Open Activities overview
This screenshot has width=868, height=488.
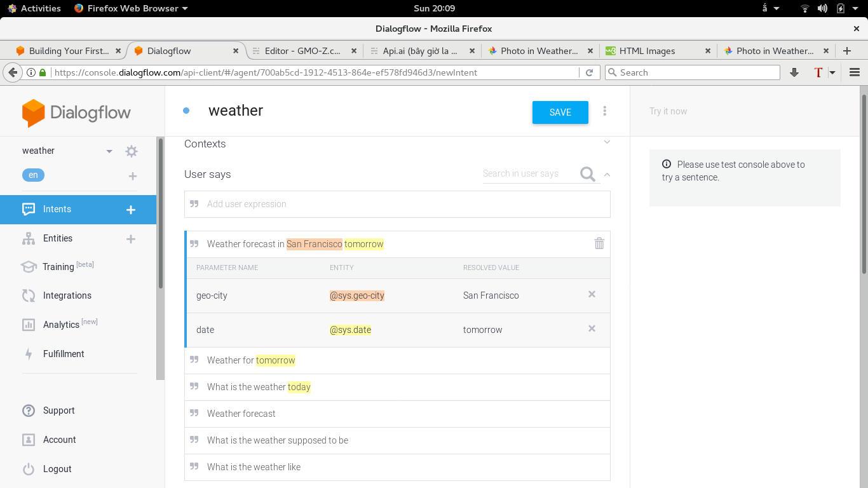point(34,8)
